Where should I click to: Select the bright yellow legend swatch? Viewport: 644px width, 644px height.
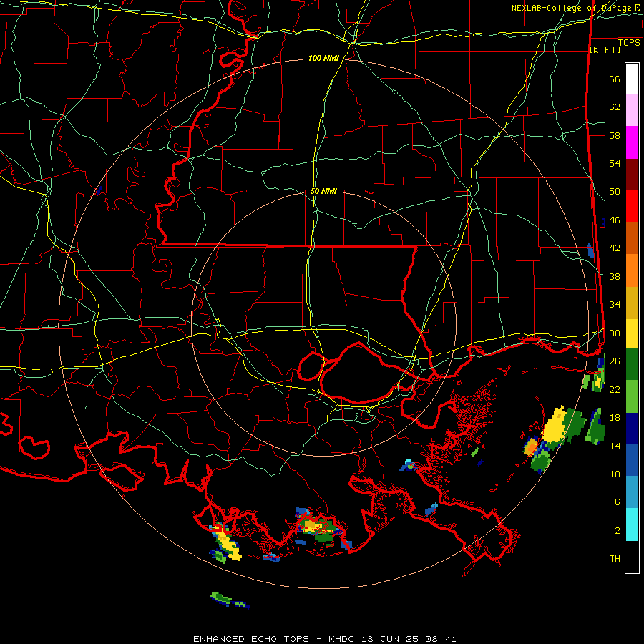(x=632, y=333)
